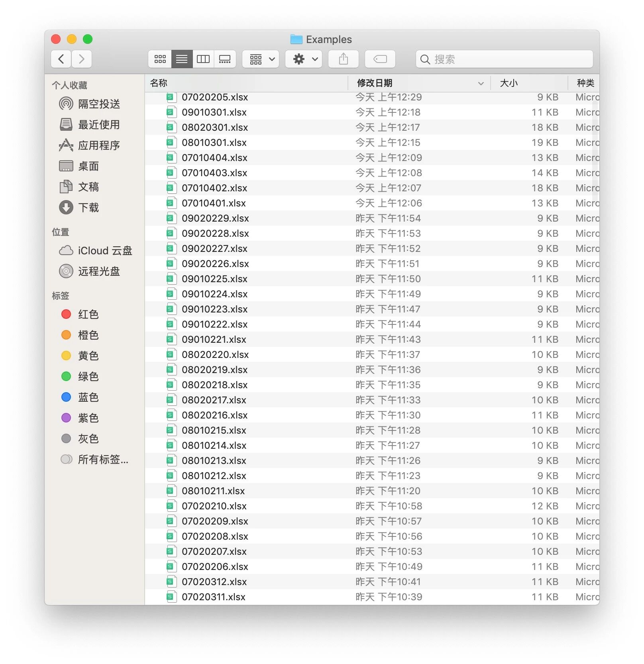Screen dimensions: 644x664
Task: Toggle sort direction arrow in 修改日期 header
Action: pos(481,83)
